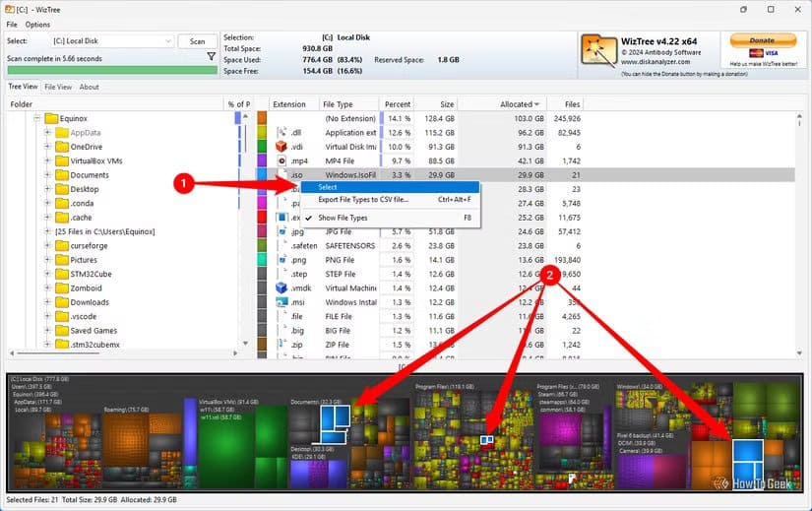Click the green w11.vdi treemap block

(x=225, y=450)
